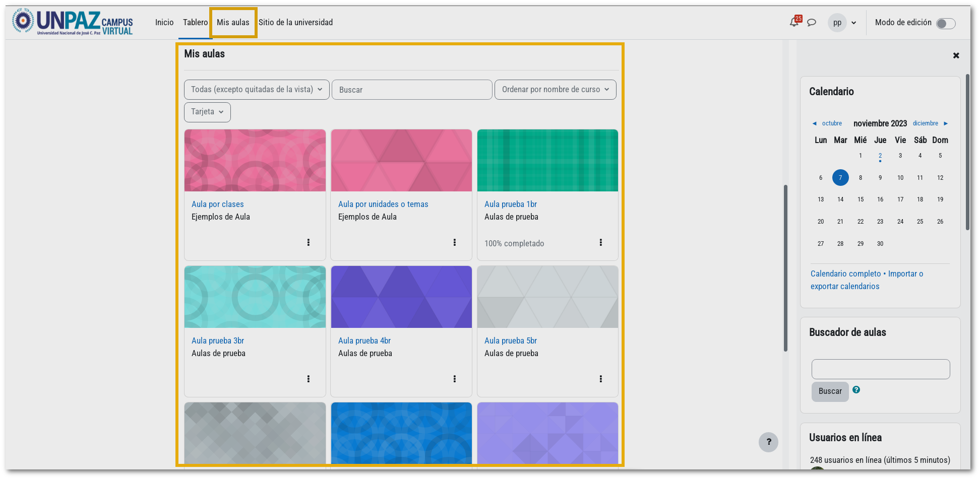The image size is (980, 479).
Task: Expand the user menu arrow
Action: click(853, 23)
